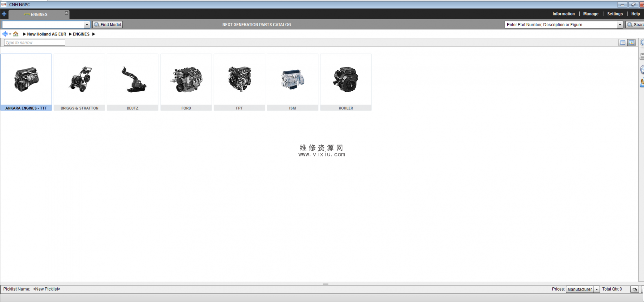Focus the Type to narrow filter box
The image size is (644, 302).
[x=34, y=43]
